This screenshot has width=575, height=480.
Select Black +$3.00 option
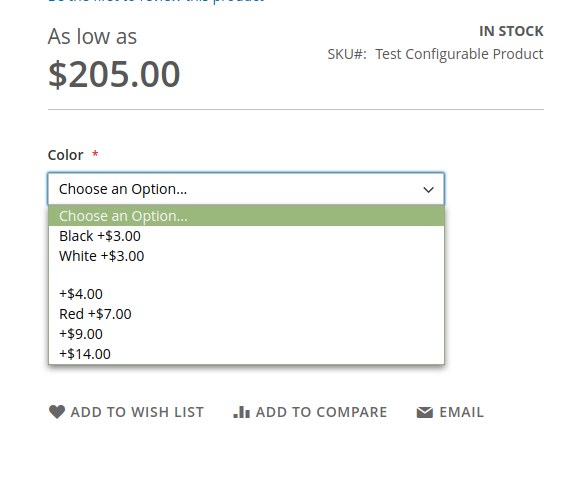click(x=246, y=236)
